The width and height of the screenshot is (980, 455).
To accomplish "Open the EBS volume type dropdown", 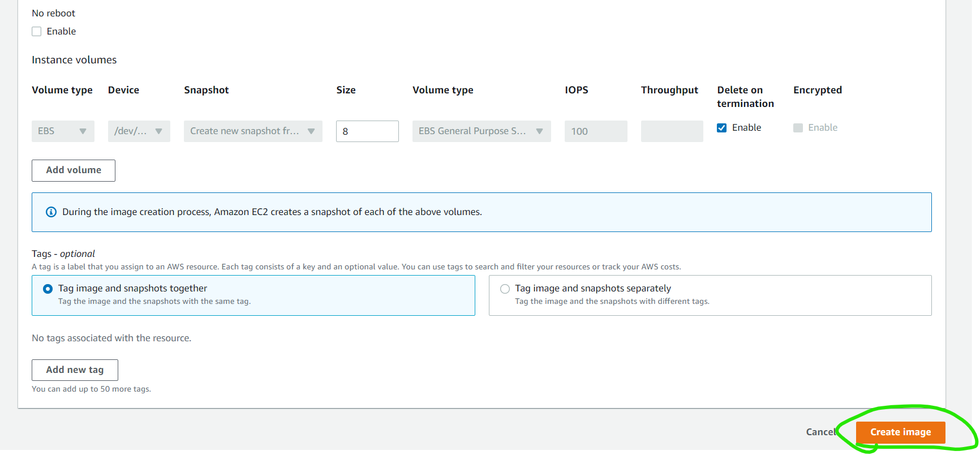I will tap(63, 131).
